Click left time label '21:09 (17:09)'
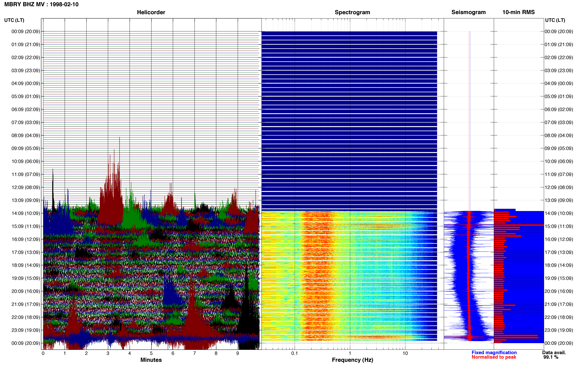Viewport: 588px width, 368px height. [26, 304]
